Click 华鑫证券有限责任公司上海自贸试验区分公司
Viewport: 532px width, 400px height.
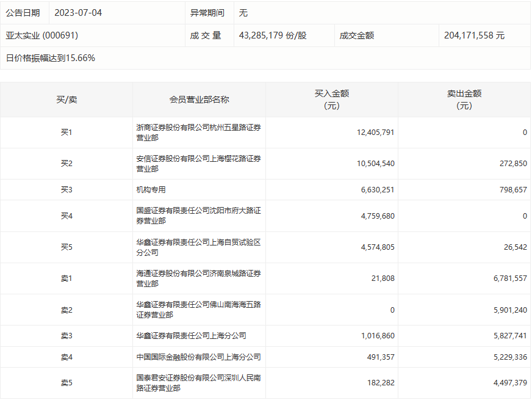(x=198, y=247)
